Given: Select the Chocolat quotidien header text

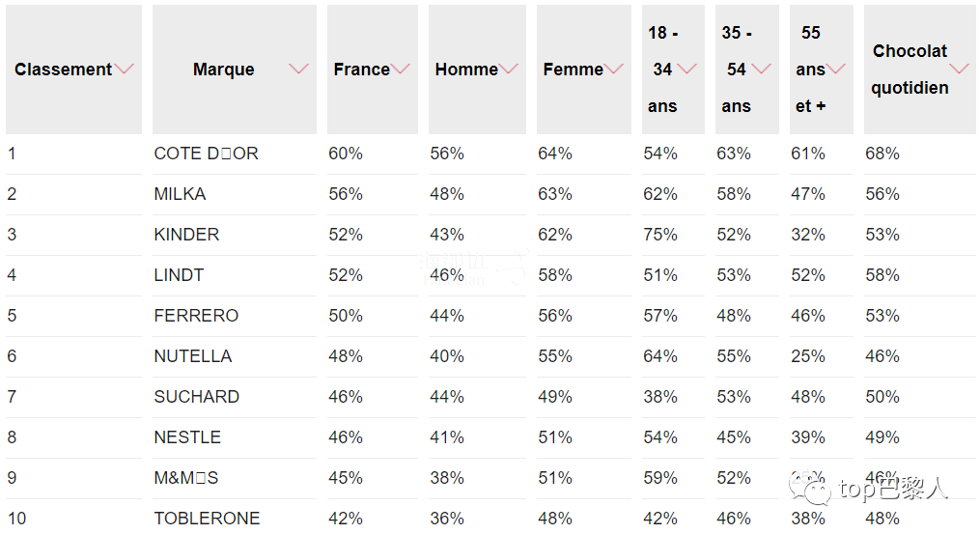Looking at the screenshot, I should [910, 70].
